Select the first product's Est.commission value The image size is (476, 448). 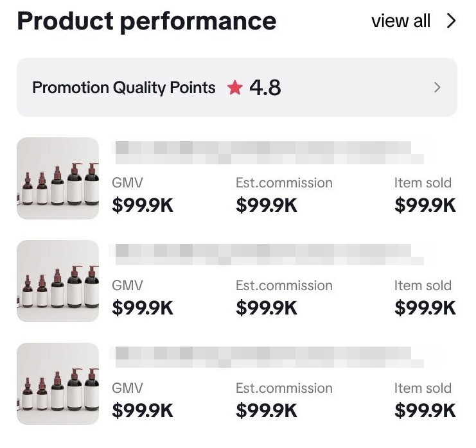[267, 205]
